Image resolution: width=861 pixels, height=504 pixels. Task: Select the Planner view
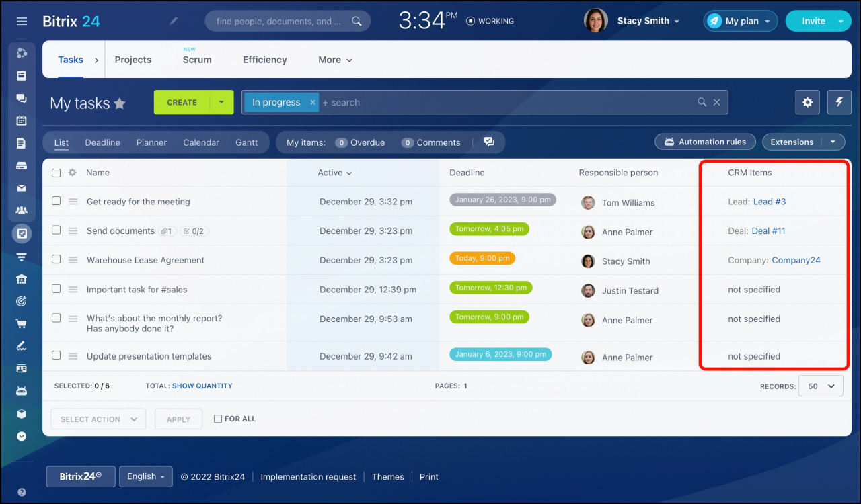[x=151, y=142]
